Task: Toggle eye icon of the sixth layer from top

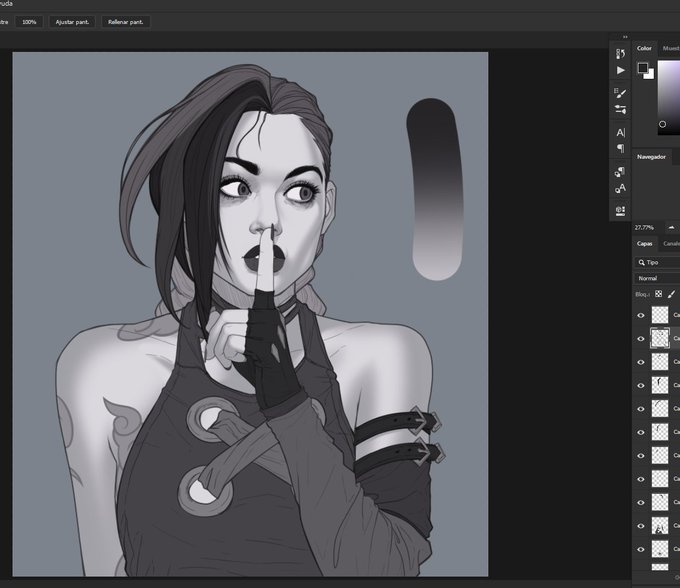Action: [x=641, y=432]
